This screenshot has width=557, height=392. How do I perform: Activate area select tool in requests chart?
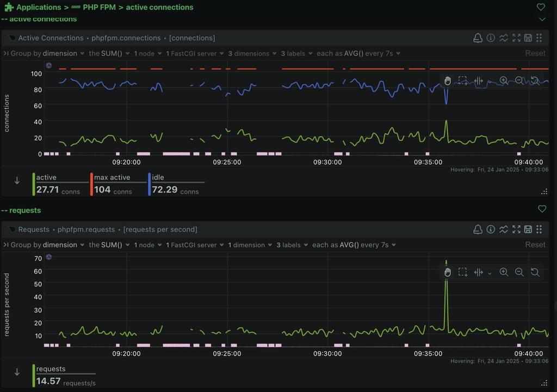(462, 272)
